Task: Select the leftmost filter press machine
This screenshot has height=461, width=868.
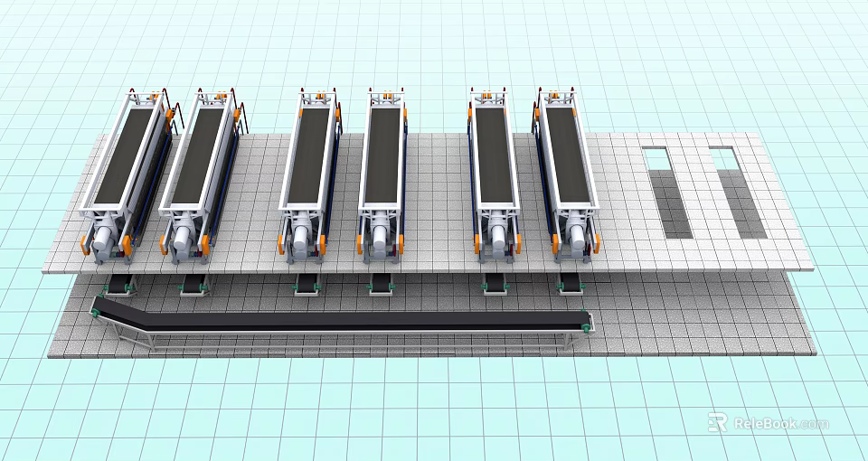Action: pyautogui.click(x=131, y=176)
